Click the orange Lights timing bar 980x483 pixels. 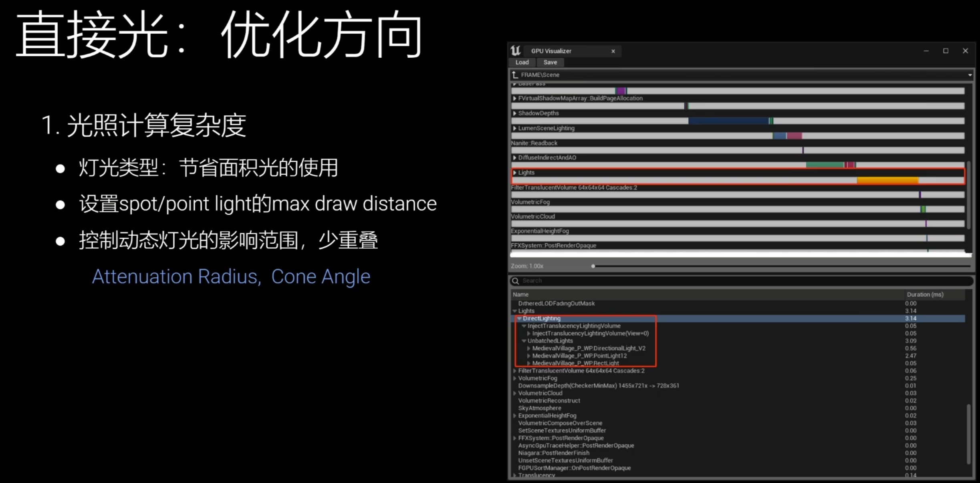click(887, 180)
